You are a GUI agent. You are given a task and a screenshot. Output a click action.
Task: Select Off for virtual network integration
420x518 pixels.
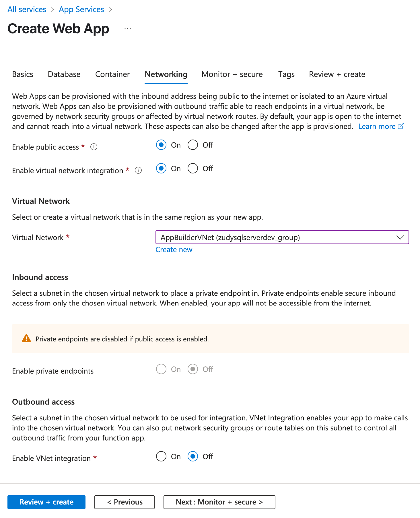[x=193, y=169]
